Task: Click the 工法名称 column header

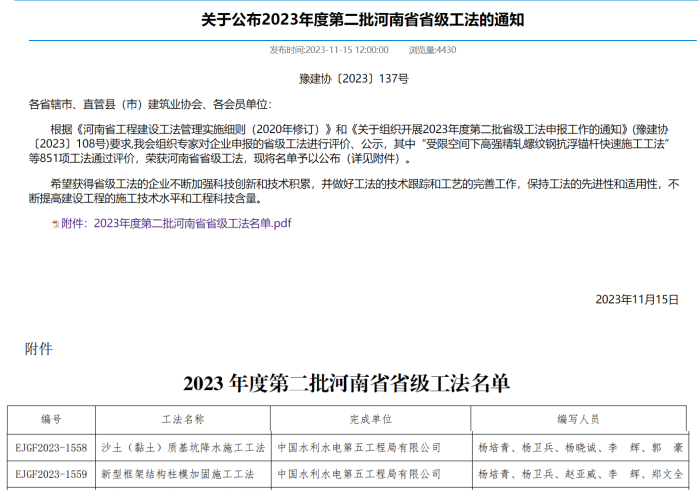Action: pyautogui.click(x=183, y=419)
